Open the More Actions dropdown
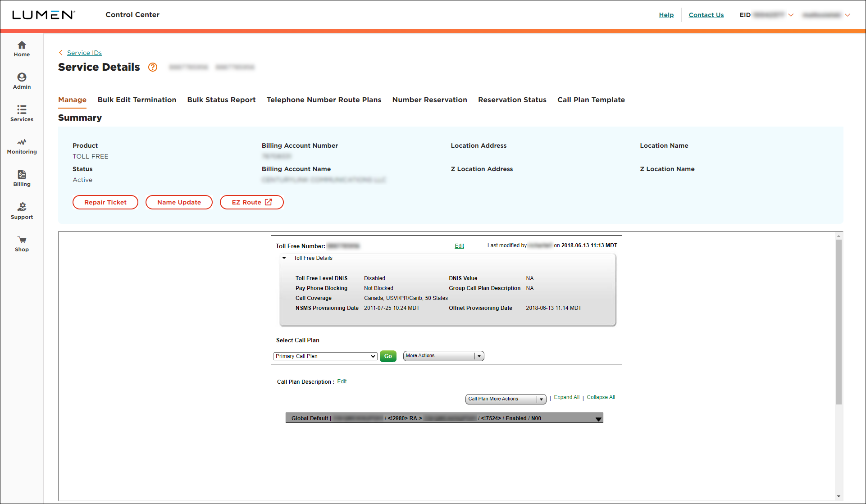The height and width of the screenshot is (504, 866). coord(442,355)
